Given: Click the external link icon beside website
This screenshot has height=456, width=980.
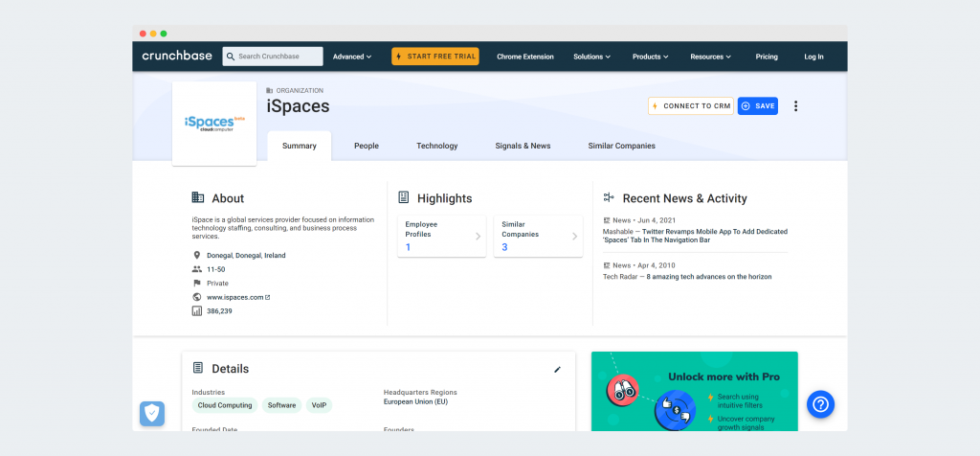Looking at the screenshot, I should click(268, 297).
